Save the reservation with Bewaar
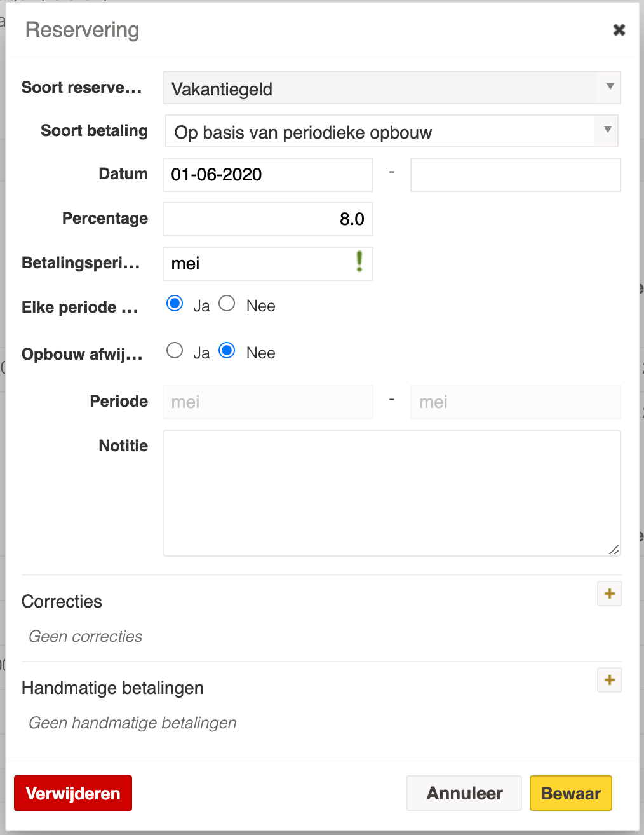The width and height of the screenshot is (644, 835). [x=571, y=793]
